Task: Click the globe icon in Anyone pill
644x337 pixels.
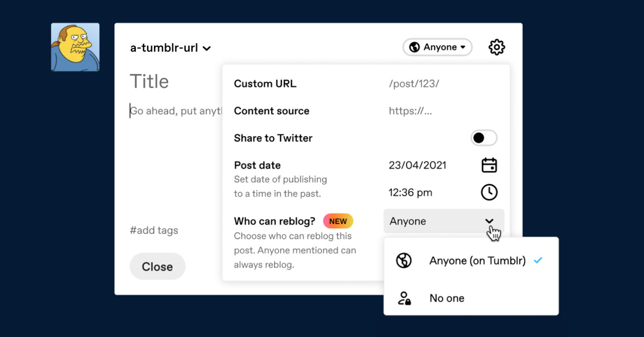Action: tap(414, 47)
